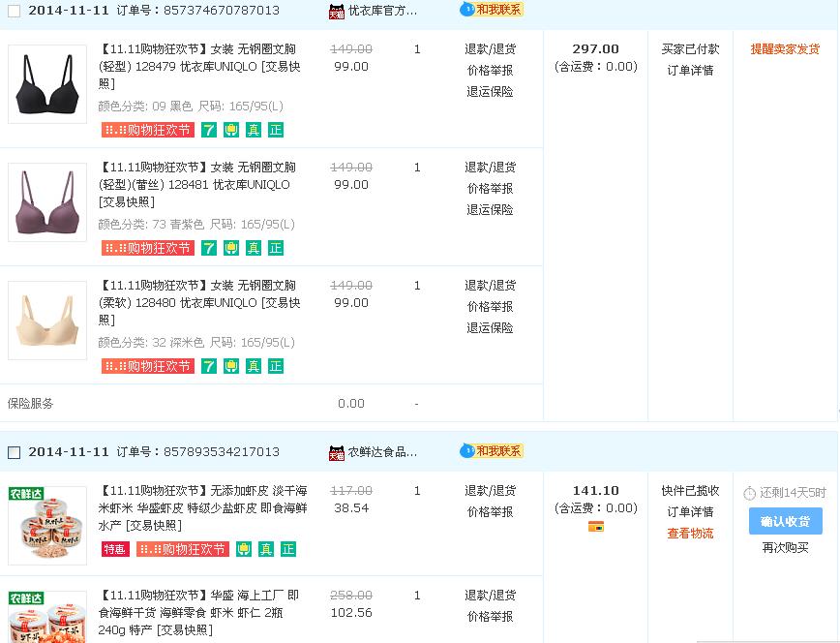Open 查看物流 for the seafood order
840x643 pixels.
point(690,534)
